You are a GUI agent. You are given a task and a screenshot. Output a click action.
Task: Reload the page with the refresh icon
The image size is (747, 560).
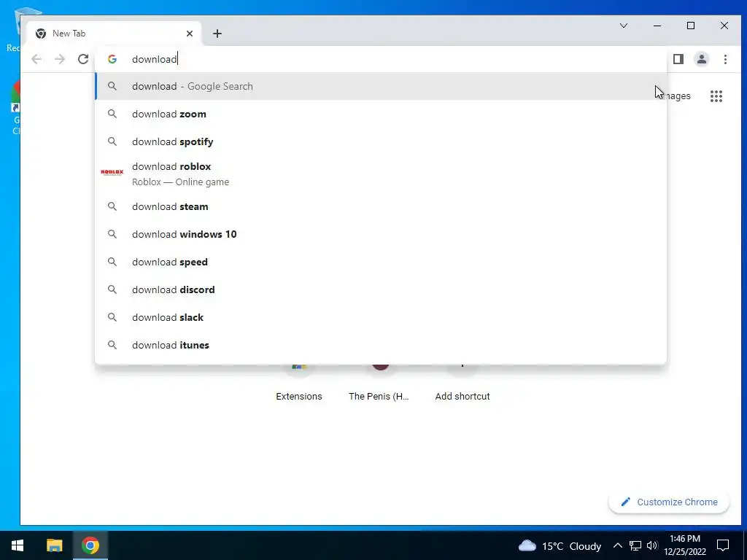click(83, 59)
